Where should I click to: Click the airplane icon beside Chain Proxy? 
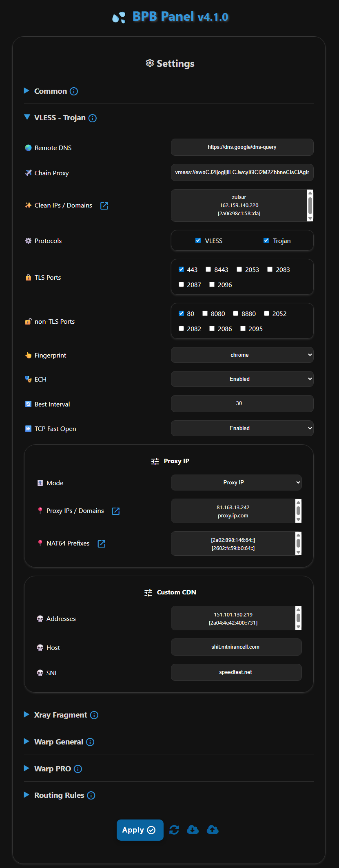coord(28,173)
